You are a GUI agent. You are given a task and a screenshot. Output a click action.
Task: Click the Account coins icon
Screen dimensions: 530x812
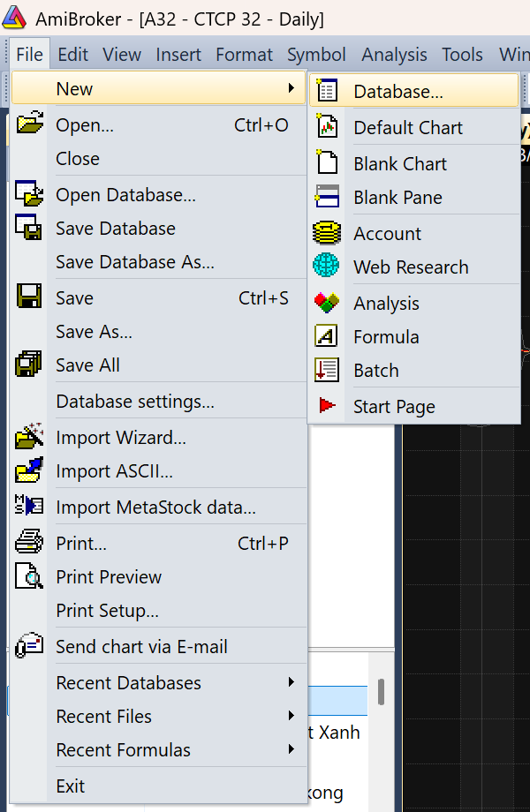point(327,233)
